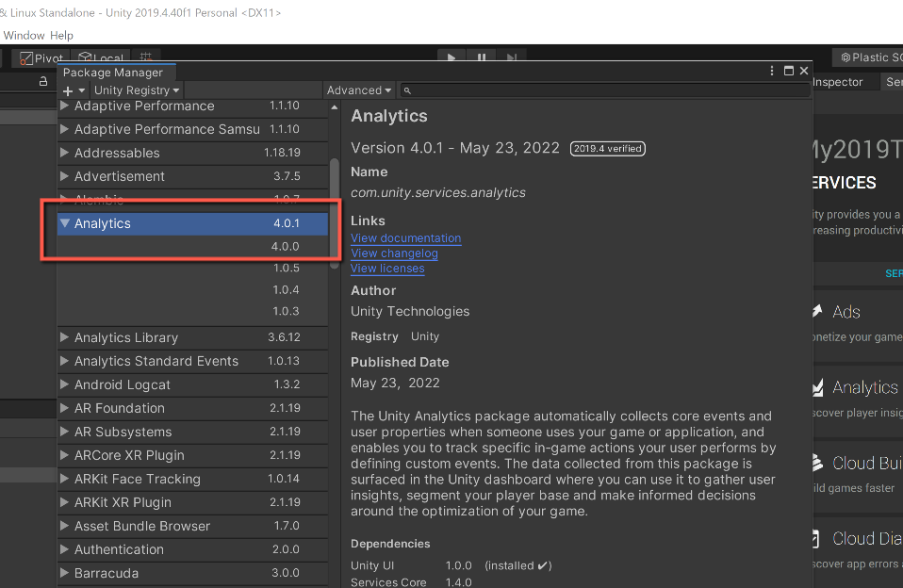
Task: Click the lock icon left of Package Manager
Action: click(x=42, y=82)
